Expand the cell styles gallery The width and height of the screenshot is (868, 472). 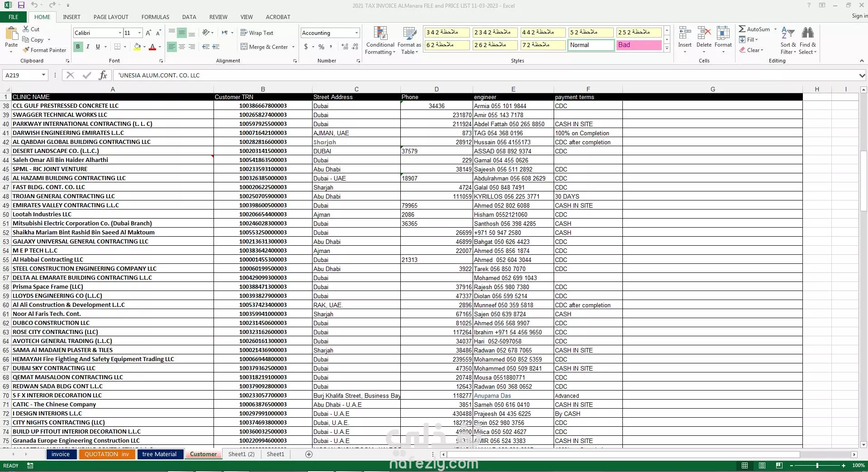667,48
